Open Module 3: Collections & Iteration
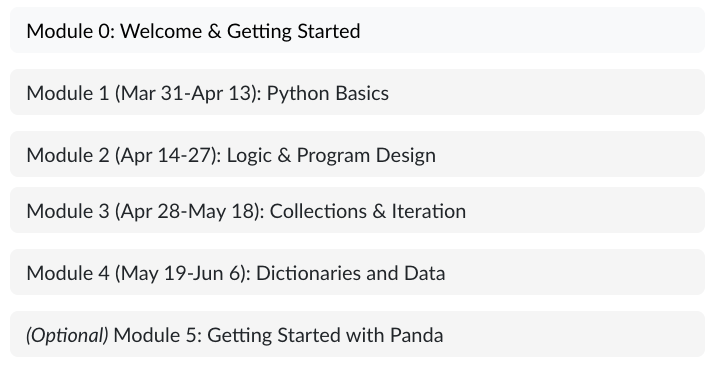717x366 pixels. (x=357, y=210)
